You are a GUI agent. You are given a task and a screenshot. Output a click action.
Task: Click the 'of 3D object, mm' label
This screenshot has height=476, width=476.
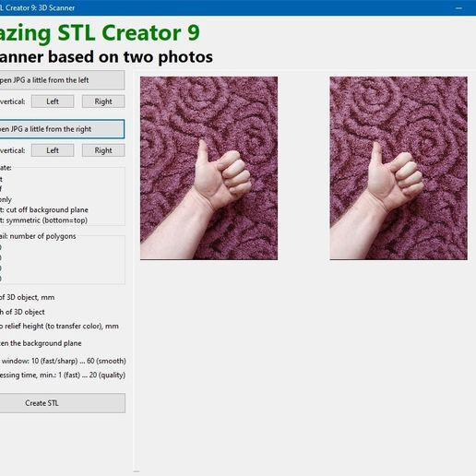27,297
